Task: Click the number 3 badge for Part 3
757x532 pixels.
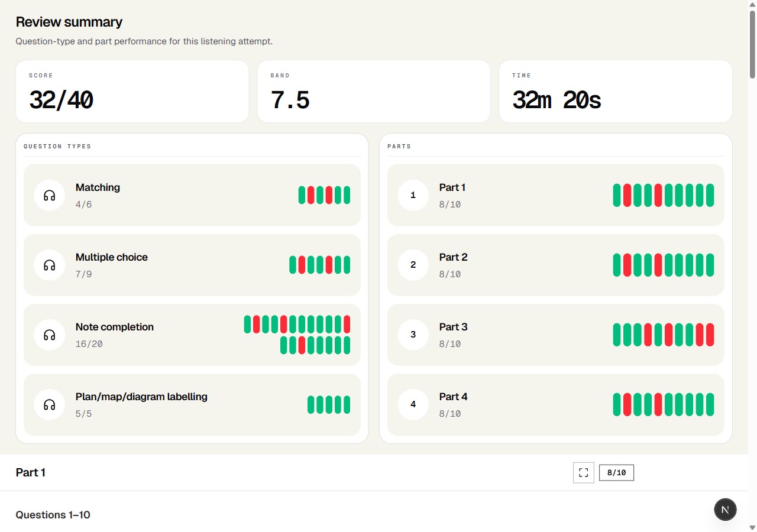Action: (x=413, y=335)
